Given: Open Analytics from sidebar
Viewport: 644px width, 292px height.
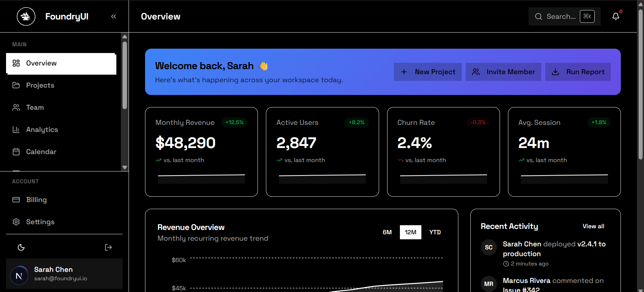Looking at the screenshot, I should tap(61, 130).
